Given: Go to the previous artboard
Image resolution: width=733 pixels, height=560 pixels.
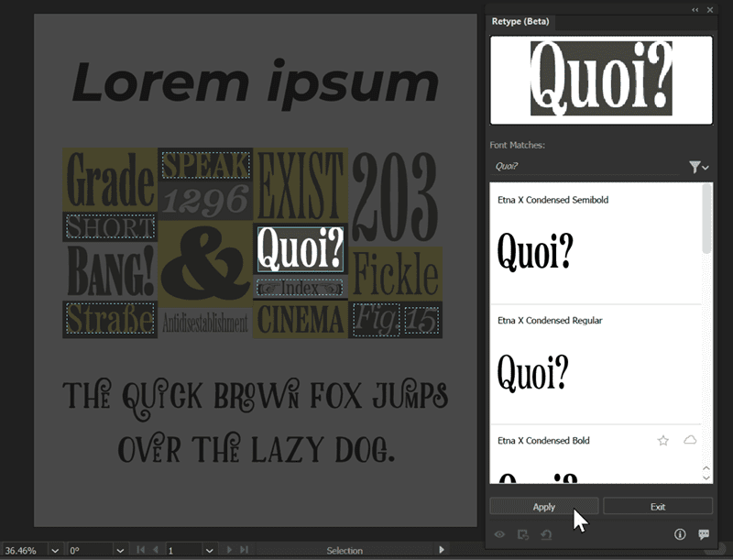Looking at the screenshot, I should tap(155, 550).
